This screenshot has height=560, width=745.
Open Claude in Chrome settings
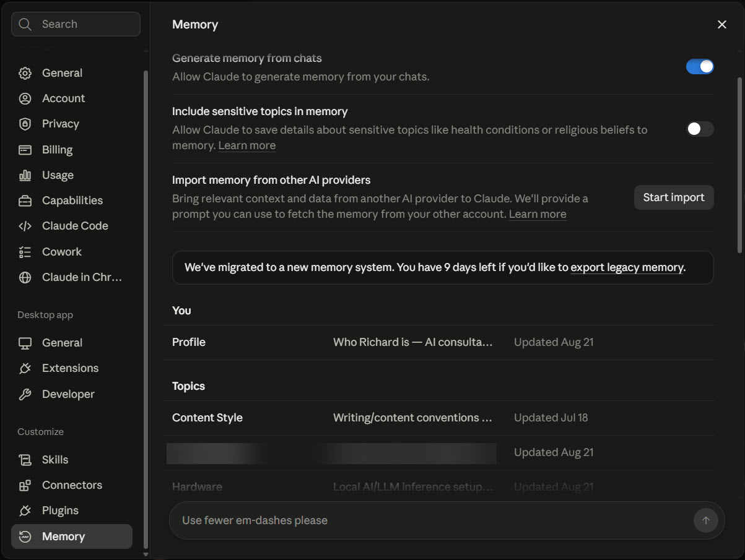(x=72, y=277)
